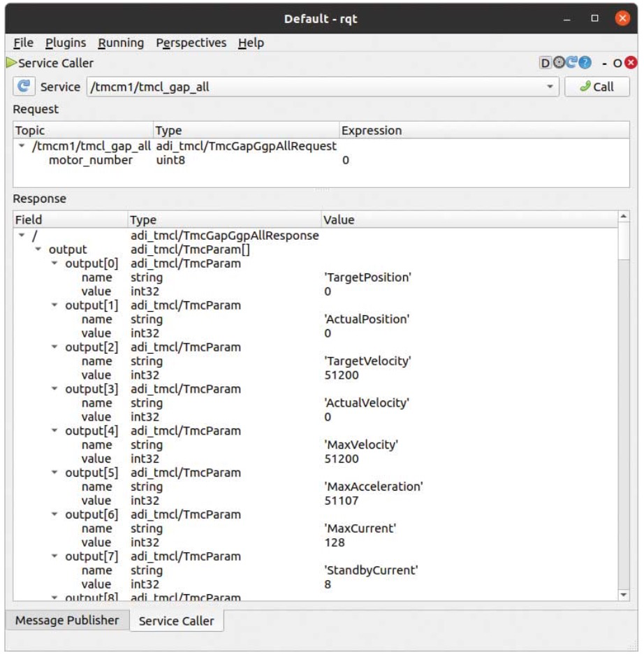
Task: Open the Perspectives menu
Action: click(x=191, y=43)
